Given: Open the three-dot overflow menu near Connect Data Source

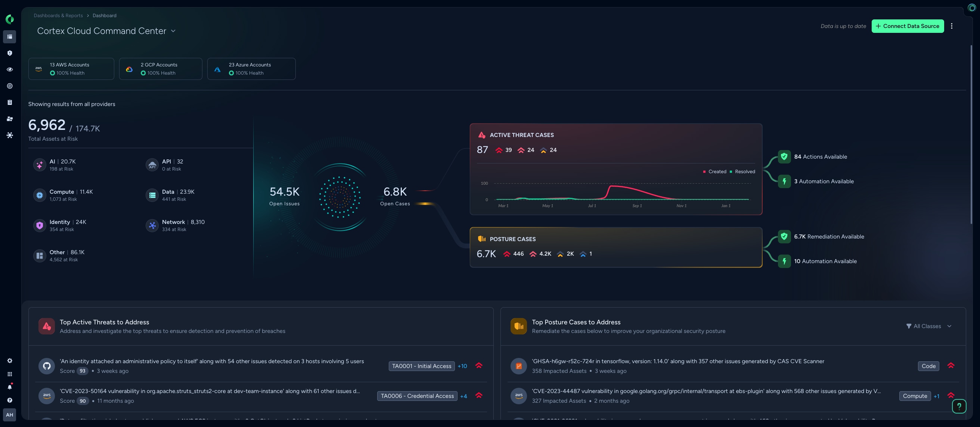Looking at the screenshot, I should [952, 26].
